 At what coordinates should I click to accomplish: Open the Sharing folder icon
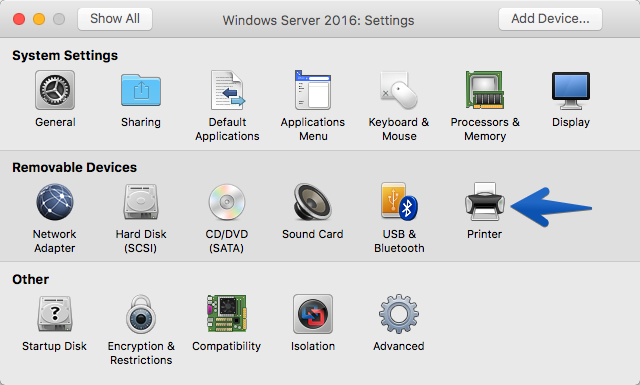click(x=141, y=90)
